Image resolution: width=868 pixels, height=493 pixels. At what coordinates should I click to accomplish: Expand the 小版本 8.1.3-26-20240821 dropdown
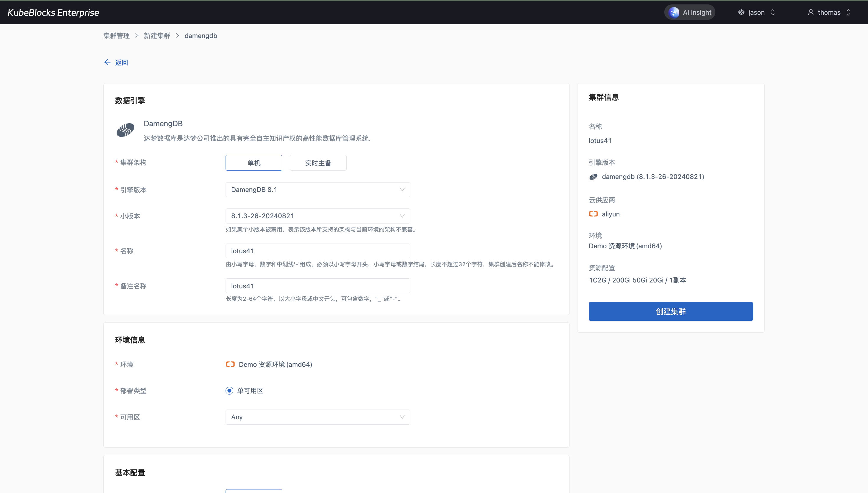point(318,216)
